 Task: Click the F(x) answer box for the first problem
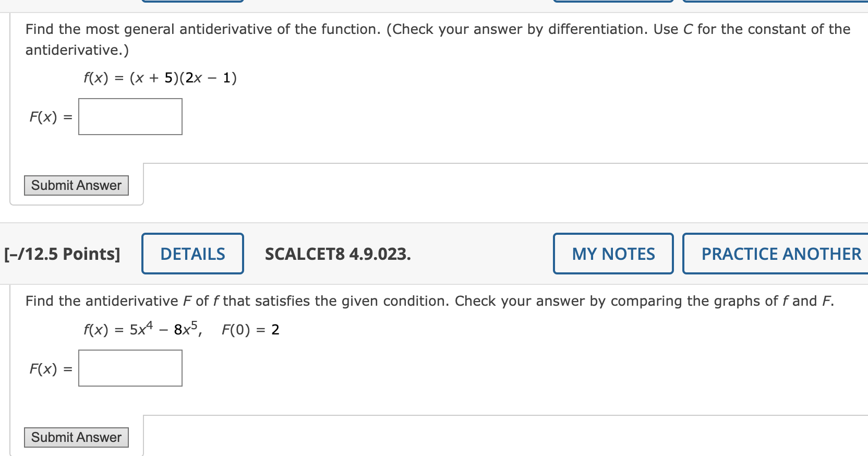(x=130, y=116)
